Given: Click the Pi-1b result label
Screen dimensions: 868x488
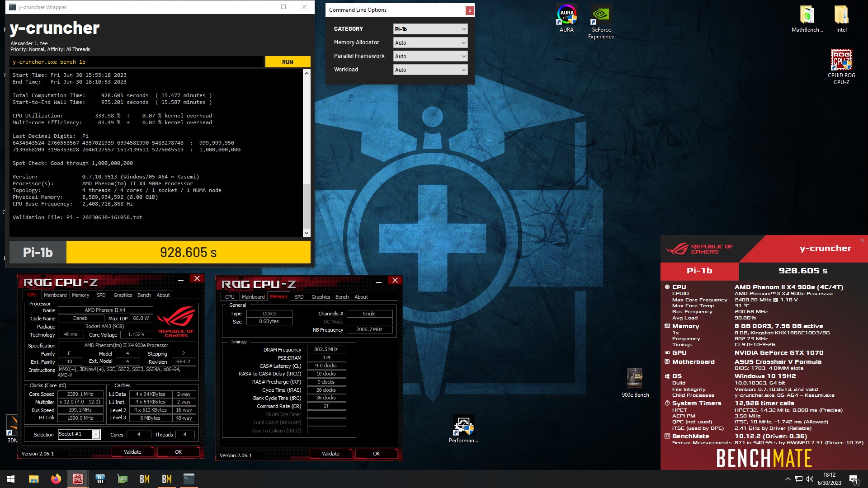Looking at the screenshot, I should [x=38, y=252].
